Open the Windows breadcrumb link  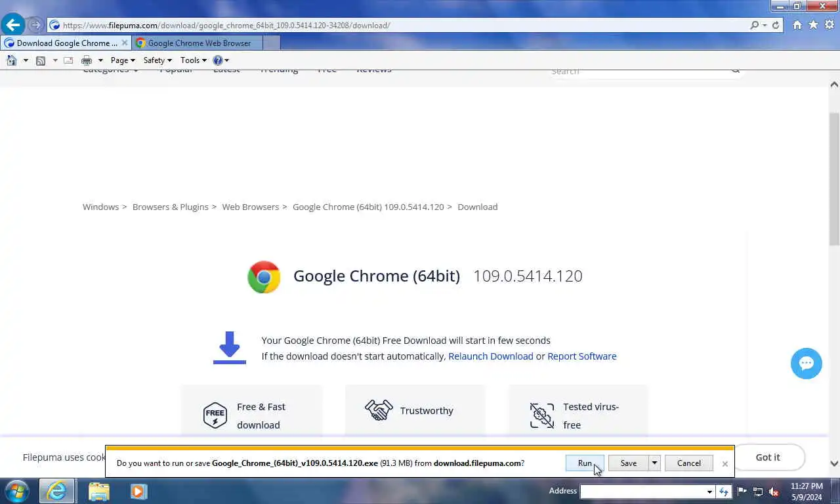click(x=100, y=207)
